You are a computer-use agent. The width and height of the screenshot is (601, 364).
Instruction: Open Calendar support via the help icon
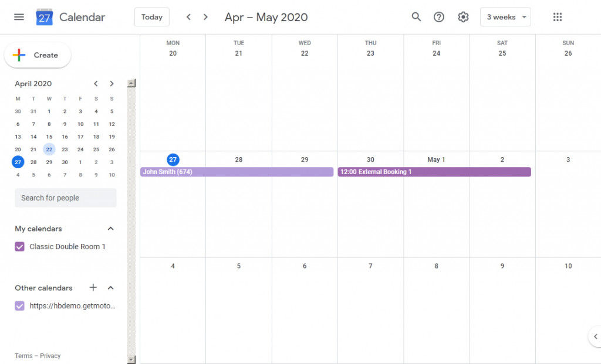coord(438,17)
